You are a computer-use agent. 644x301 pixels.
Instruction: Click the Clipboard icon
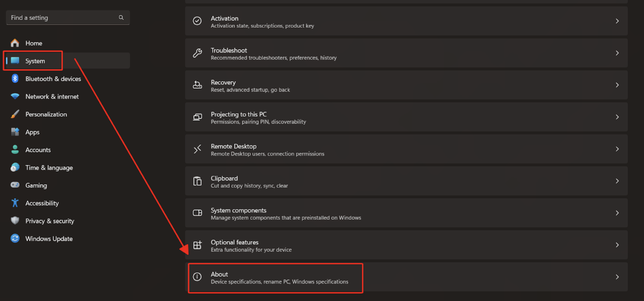pyautogui.click(x=197, y=181)
